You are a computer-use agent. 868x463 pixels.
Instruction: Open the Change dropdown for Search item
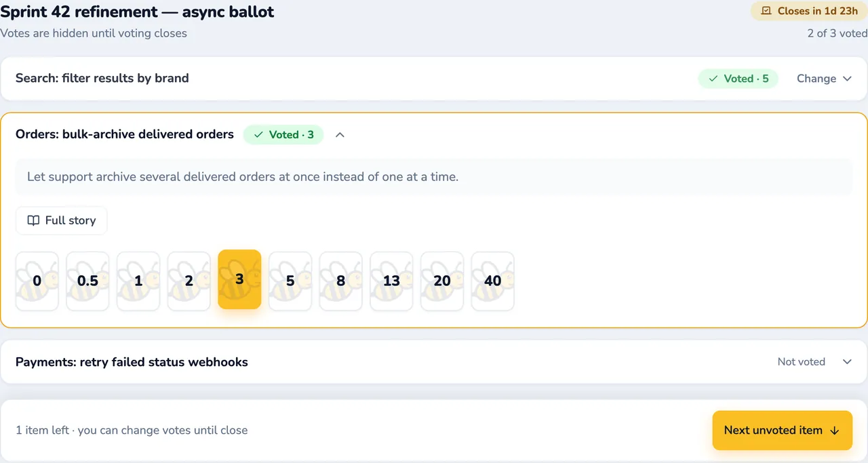[x=824, y=79]
